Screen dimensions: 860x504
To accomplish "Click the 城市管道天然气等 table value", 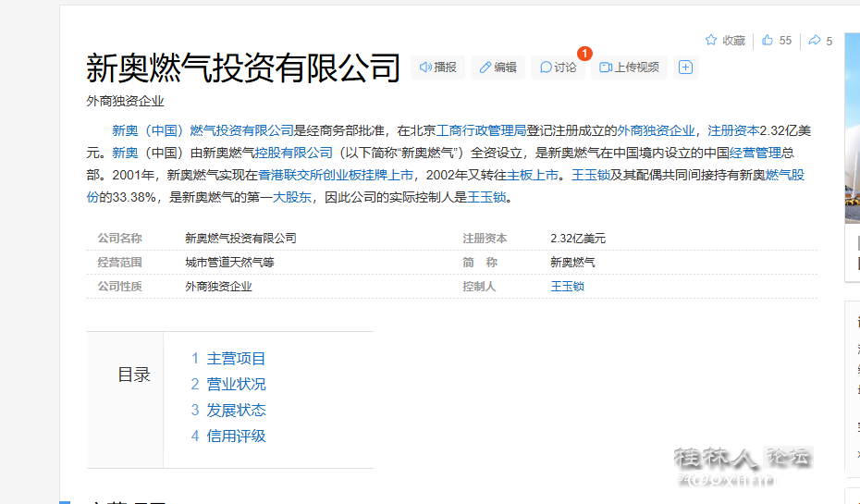I will pyautogui.click(x=229, y=262).
